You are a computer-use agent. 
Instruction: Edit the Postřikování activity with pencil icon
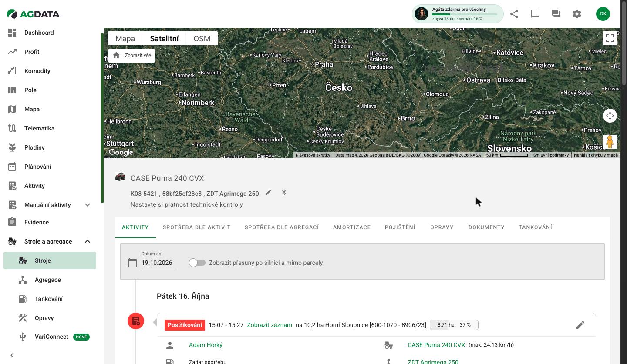point(580,325)
